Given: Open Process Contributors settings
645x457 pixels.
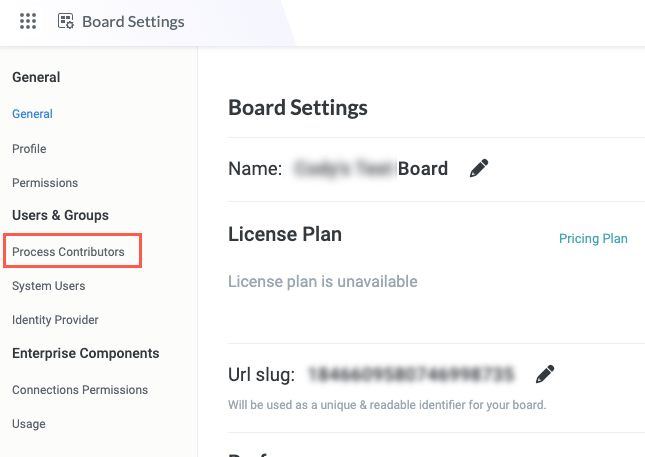Looking at the screenshot, I should tap(68, 252).
